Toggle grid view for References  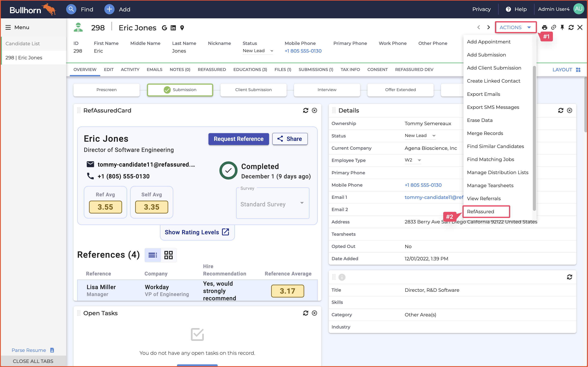point(168,255)
